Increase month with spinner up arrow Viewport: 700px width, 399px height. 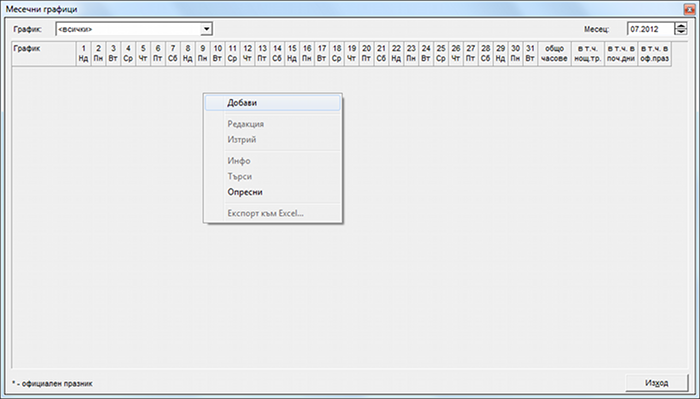681,26
